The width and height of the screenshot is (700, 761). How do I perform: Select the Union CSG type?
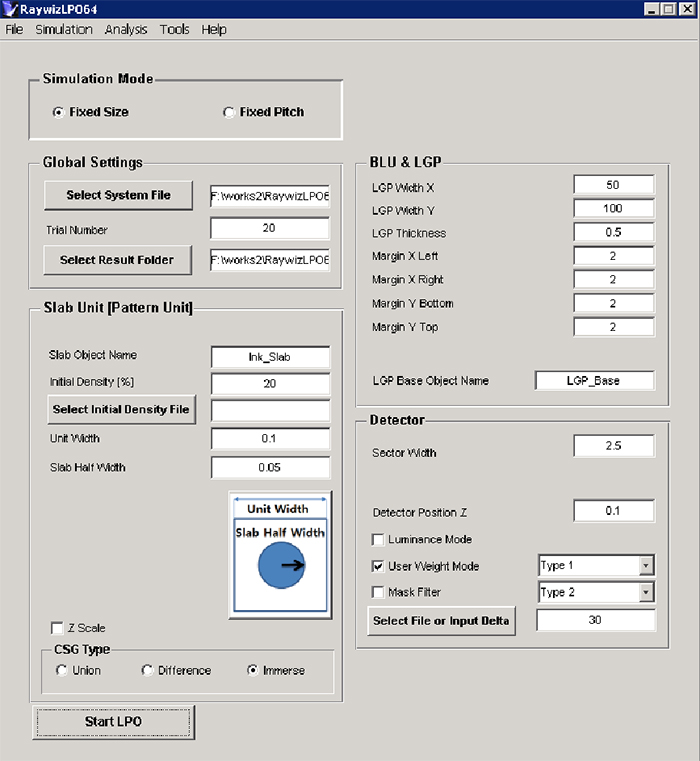62,670
